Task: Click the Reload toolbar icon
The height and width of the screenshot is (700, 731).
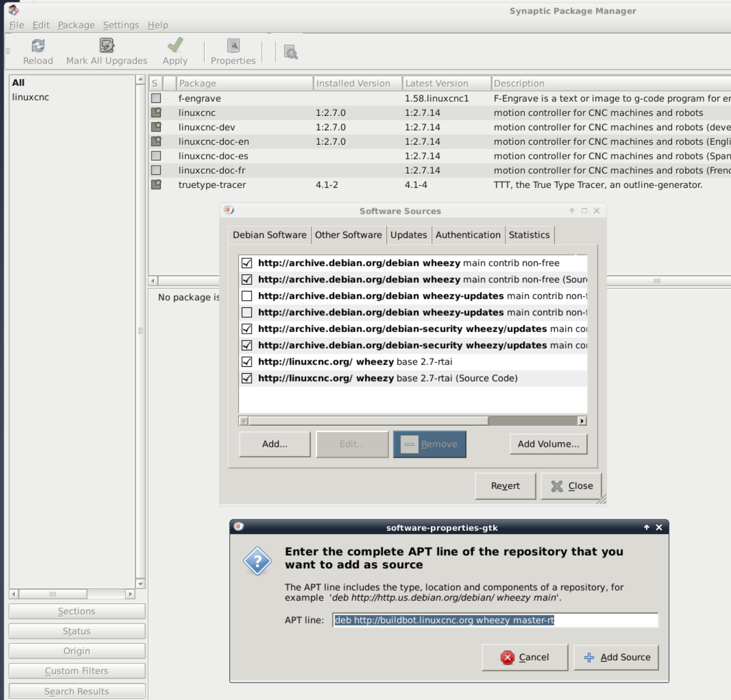Action: click(38, 46)
